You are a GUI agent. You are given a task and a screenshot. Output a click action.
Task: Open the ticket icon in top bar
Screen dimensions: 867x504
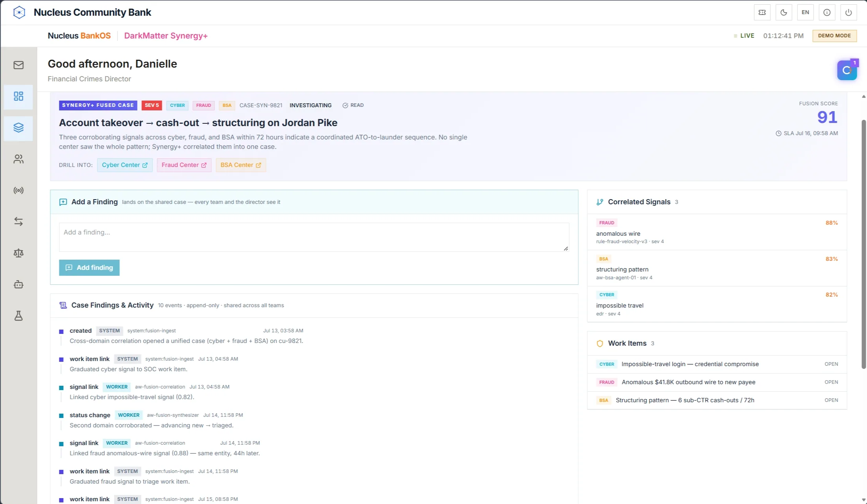[762, 12]
